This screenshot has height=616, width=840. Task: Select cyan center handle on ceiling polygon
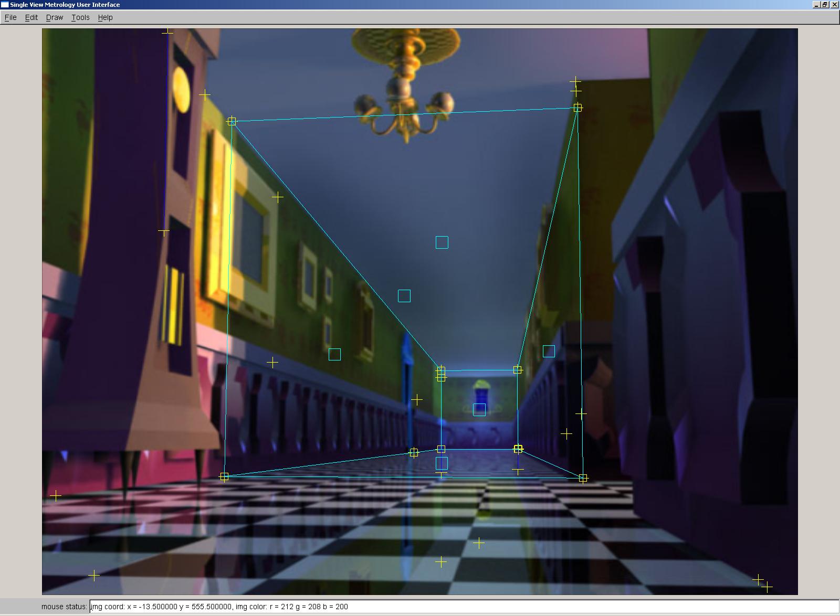click(x=442, y=242)
